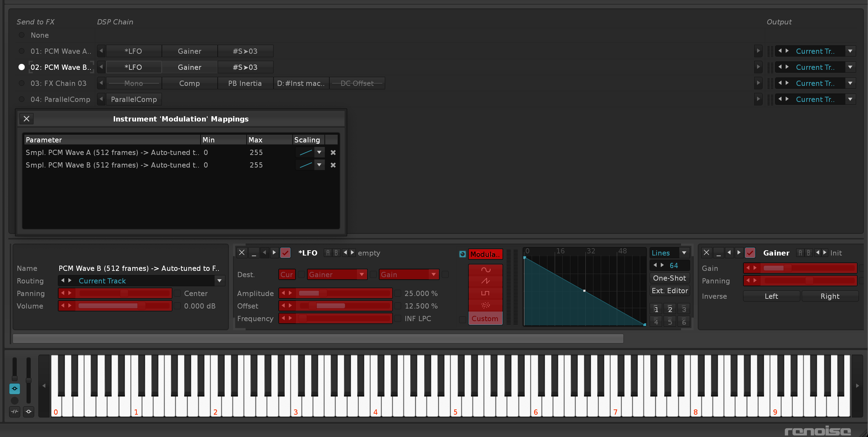Click the split '-/-' button under keyboard sliders
The width and height of the screenshot is (868, 437).
pos(15,412)
